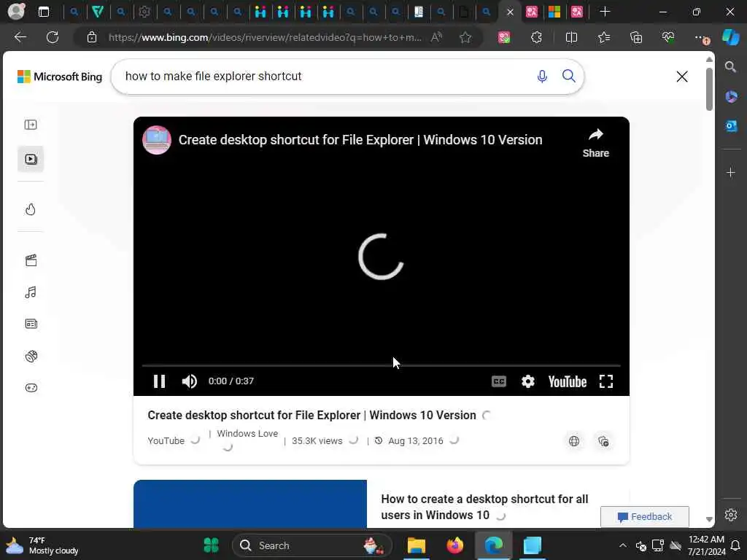
Task: Open Favorites list icon in toolbar
Action: coord(604,37)
